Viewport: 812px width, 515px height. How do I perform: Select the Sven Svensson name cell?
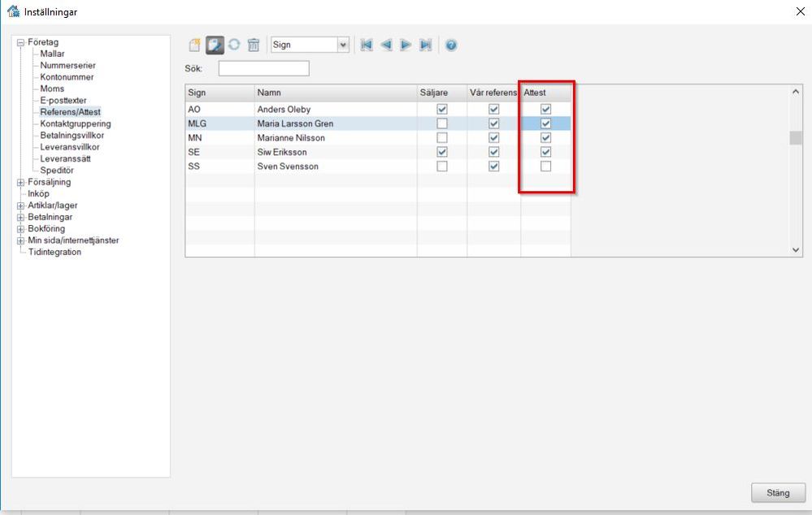[336, 167]
